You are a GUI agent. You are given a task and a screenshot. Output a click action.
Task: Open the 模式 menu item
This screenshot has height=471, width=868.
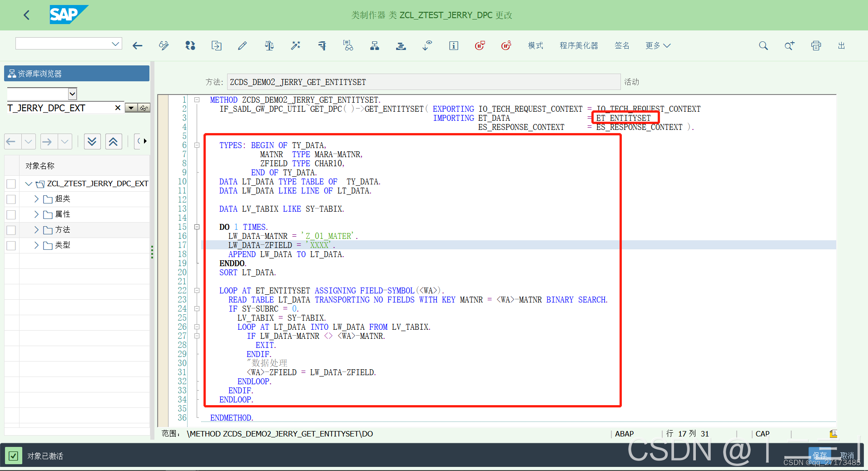coord(535,45)
